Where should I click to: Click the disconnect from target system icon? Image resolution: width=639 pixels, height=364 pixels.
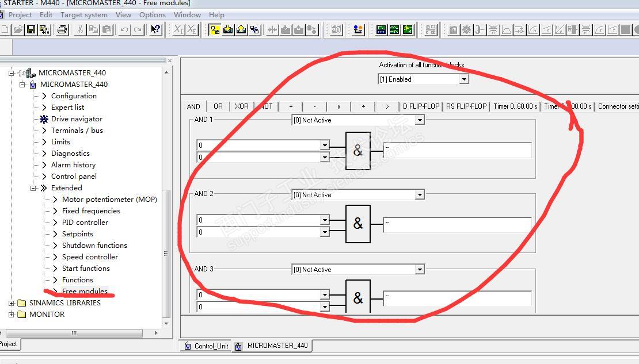254,30
